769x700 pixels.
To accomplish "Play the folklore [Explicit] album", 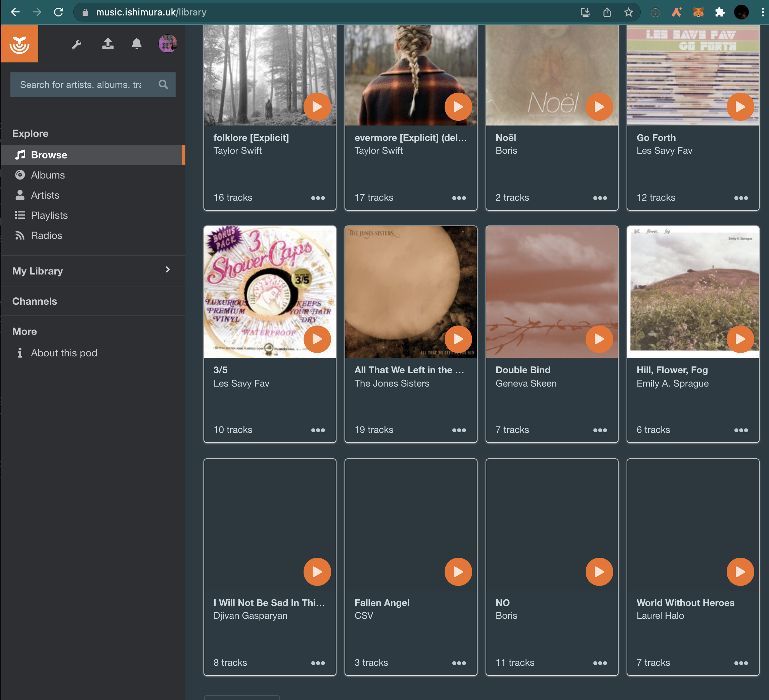I will pyautogui.click(x=317, y=107).
